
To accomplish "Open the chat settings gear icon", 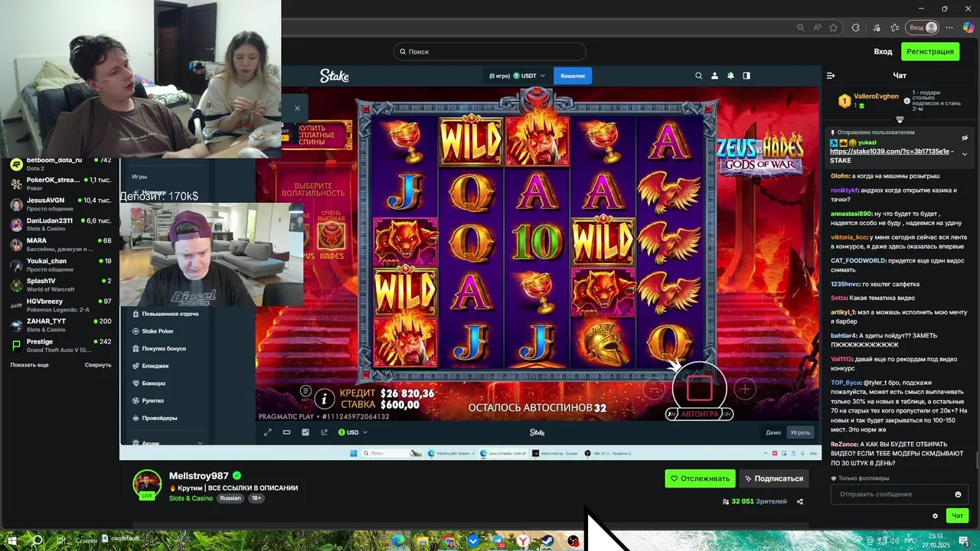I will (x=935, y=516).
